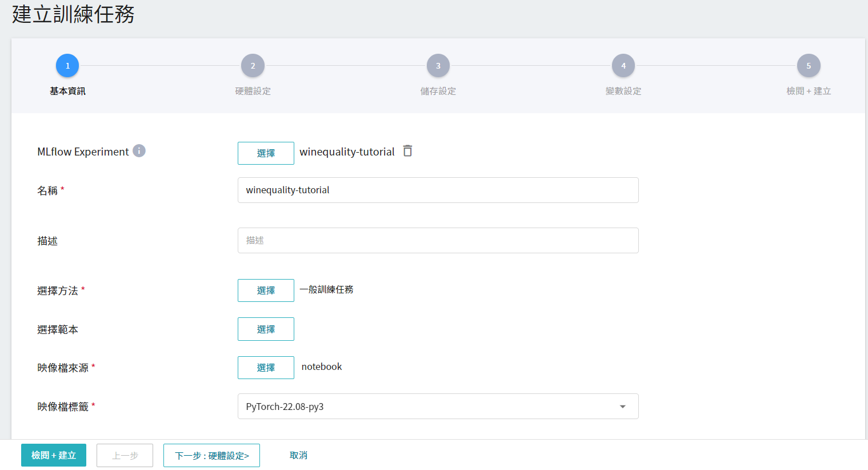Open the 映像檔標籤 PyTorch-22.08-py3 dropdown
This screenshot has width=868, height=470.
429,407
